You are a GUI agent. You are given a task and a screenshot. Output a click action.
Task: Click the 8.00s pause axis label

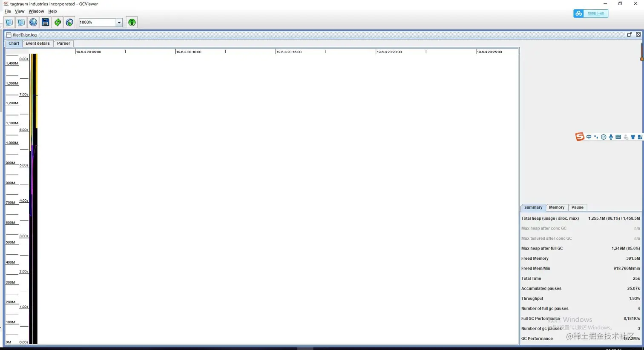[x=24, y=59]
